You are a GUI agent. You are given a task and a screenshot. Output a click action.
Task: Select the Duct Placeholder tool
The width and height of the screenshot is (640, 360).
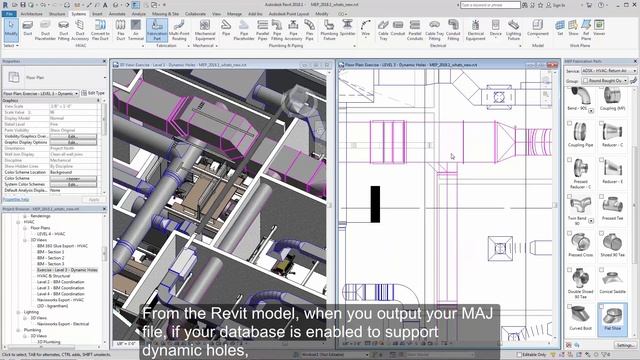[45, 30]
